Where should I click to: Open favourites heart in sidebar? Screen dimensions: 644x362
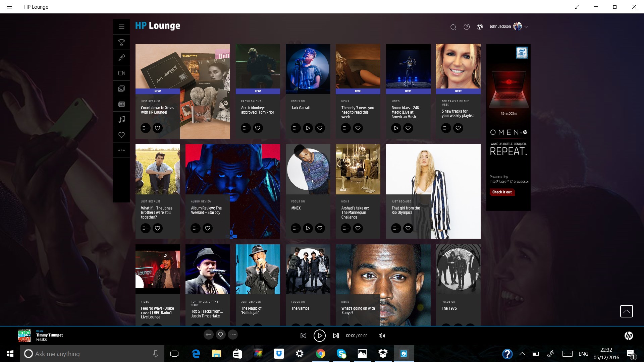[121, 135]
